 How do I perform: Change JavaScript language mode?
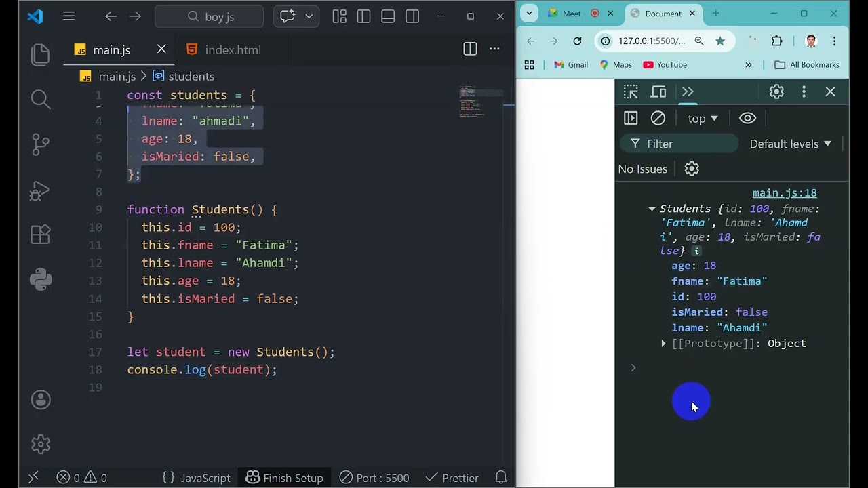pyautogui.click(x=205, y=478)
